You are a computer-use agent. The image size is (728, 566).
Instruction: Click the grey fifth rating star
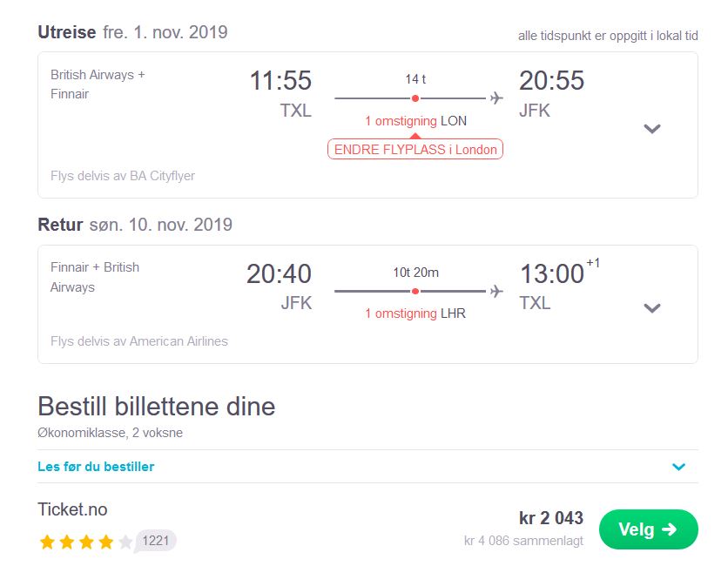(x=125, y=542)
